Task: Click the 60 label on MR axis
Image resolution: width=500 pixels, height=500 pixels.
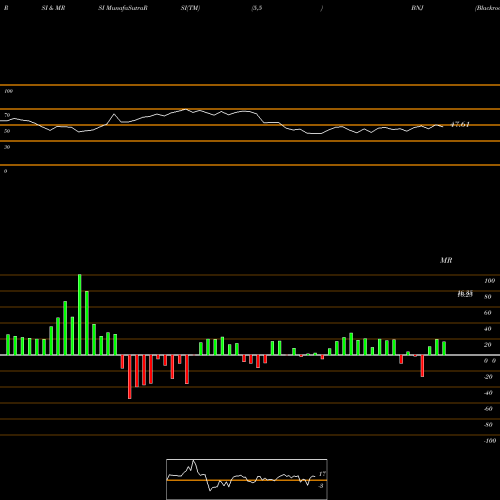Action: 488,313
